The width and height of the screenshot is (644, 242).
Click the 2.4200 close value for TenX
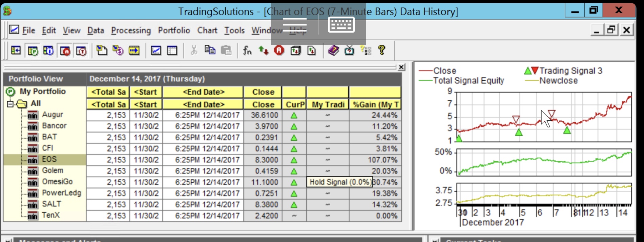click(263, 216)
